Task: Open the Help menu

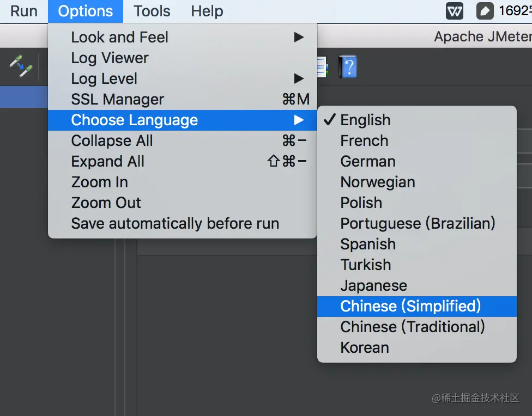Action: (x=207, y=11)
